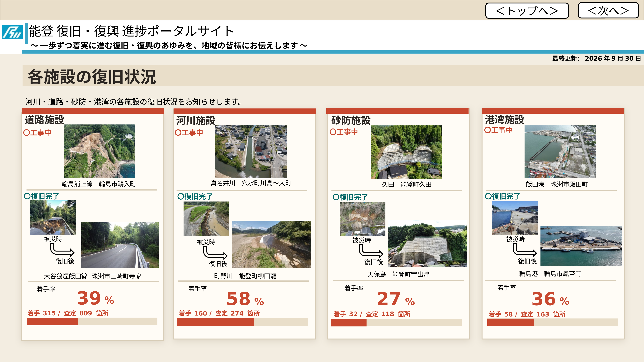The height and width of the screenshot is (362, 644).
Task: Click the 各施設の復旧状況 section heading
Action: click(92, 77)
